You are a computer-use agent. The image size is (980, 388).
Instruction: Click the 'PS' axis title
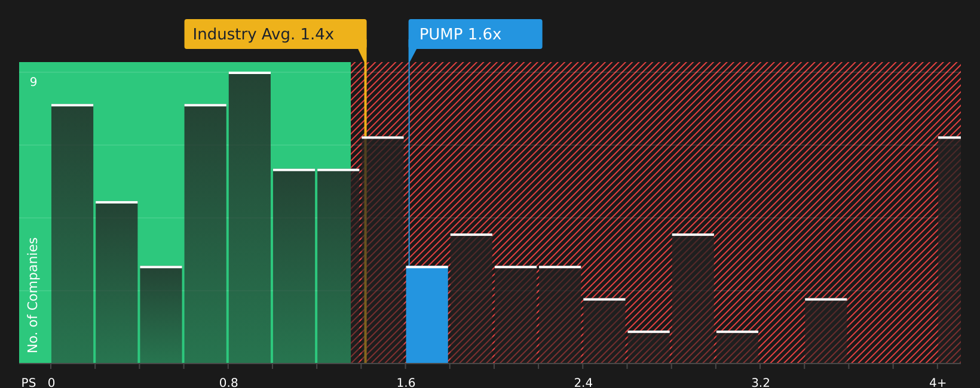click(29, 383)
